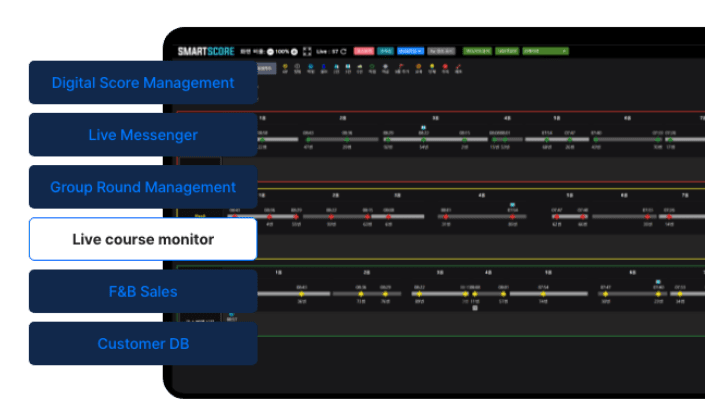Open the Digital Score Management tab
This screenshot has height=420, width=705.
point(142,83)
